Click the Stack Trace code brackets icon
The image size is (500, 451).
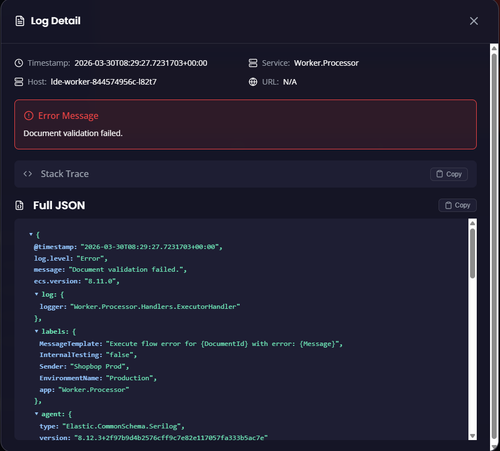pyautogui.click(x=28, y=174)
